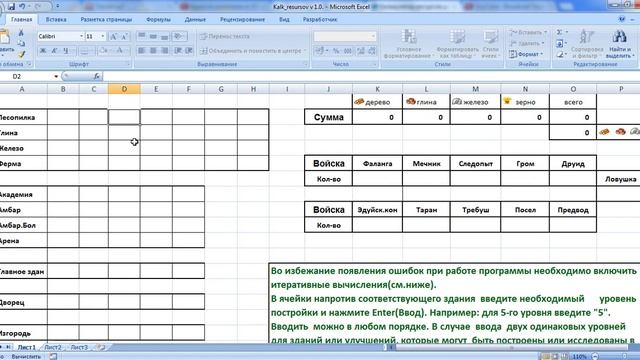Image resolution: width=640 pixels, height=360 pixels.
Task: Decrease font size with the smaller A icon
Action: pos(124,36)
